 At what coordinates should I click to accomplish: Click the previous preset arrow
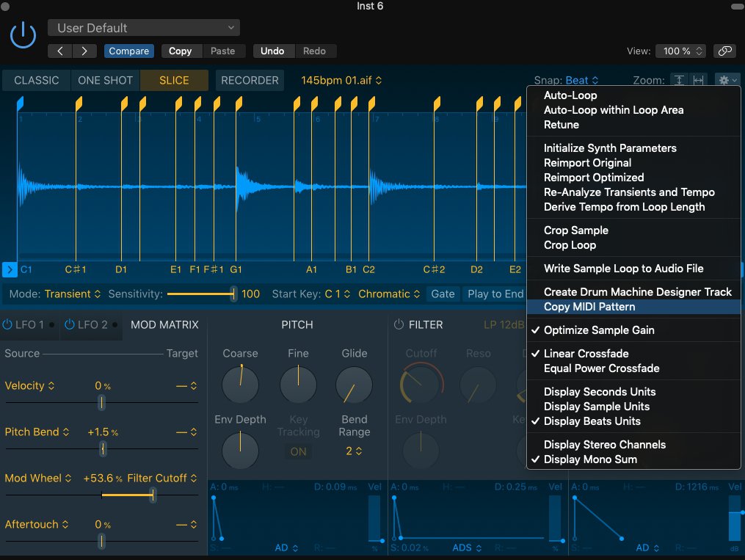click(60, 51)
